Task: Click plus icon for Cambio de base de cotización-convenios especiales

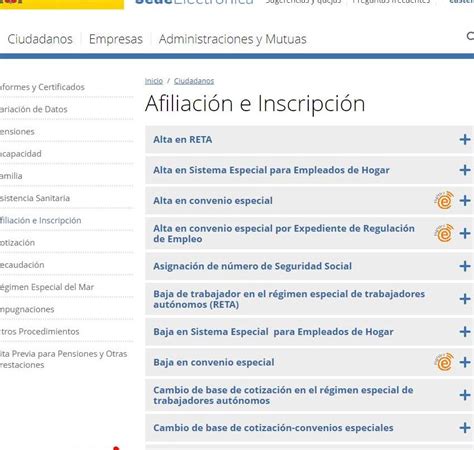Action: [x=465, y=428]
